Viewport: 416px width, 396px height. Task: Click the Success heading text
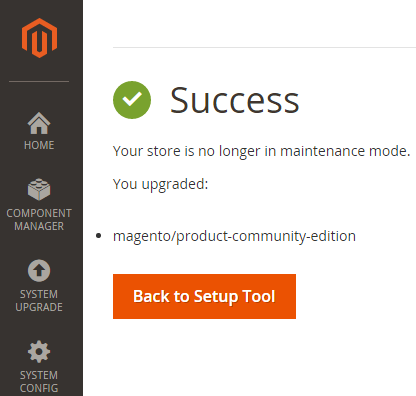235,100
